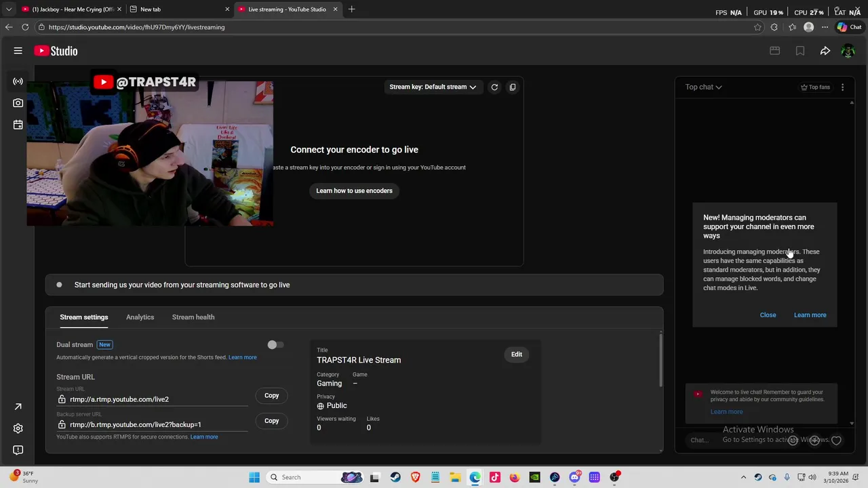
Task: Copy the stream key with copy icon
Action: pos(513,87)
